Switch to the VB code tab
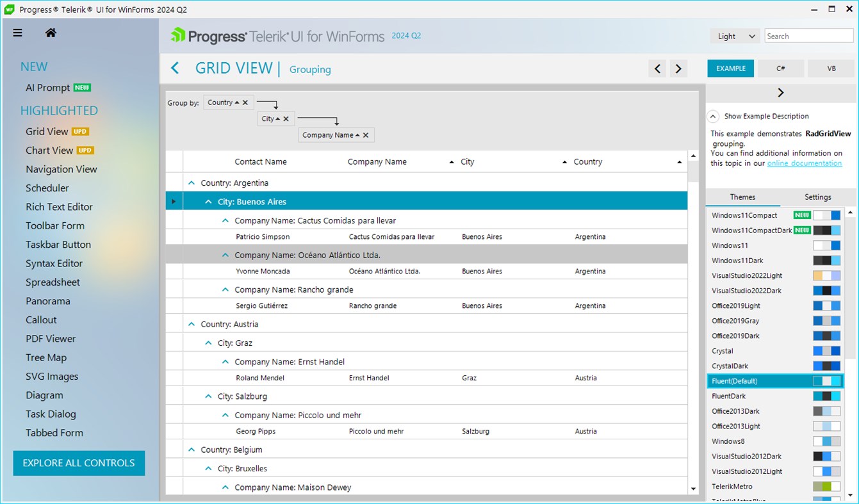This screenshot has width=859, height=504. pyautogui.click(x=831, y=69)
